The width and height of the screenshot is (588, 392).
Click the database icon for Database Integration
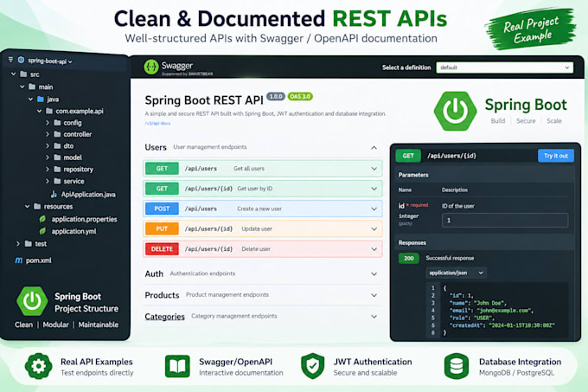click(x=457, y=366)
